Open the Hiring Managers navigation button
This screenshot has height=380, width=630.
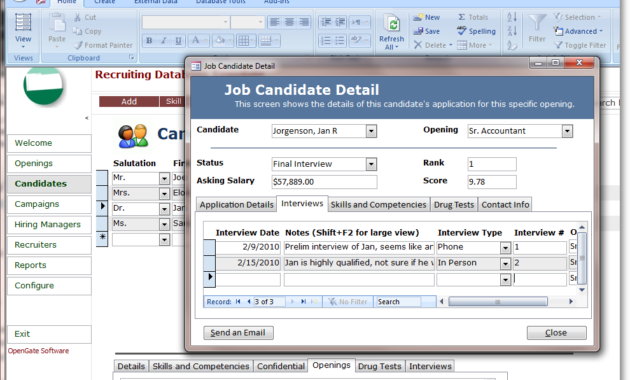49,225
